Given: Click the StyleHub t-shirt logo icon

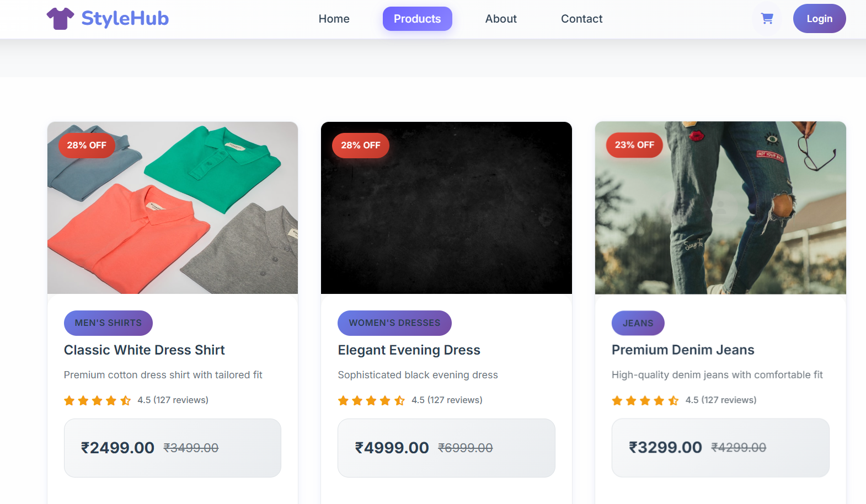Looking at the screenshot, I should coord(60,18).
